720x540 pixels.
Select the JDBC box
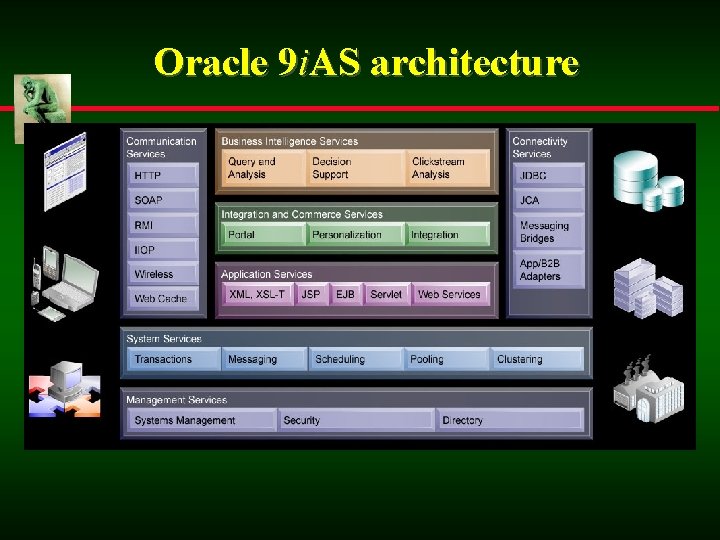pos(549,175)
